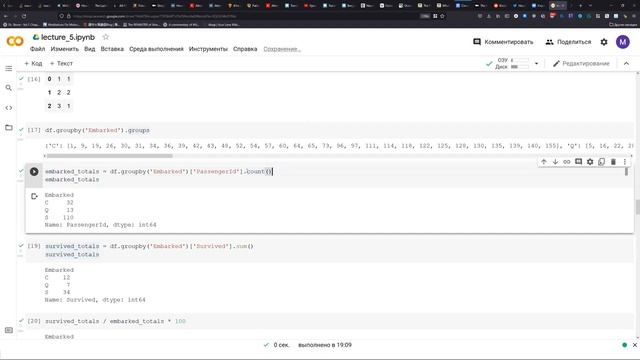Open the Colab home logo
Screen dimensions: 640x360
tap(15, 41)
